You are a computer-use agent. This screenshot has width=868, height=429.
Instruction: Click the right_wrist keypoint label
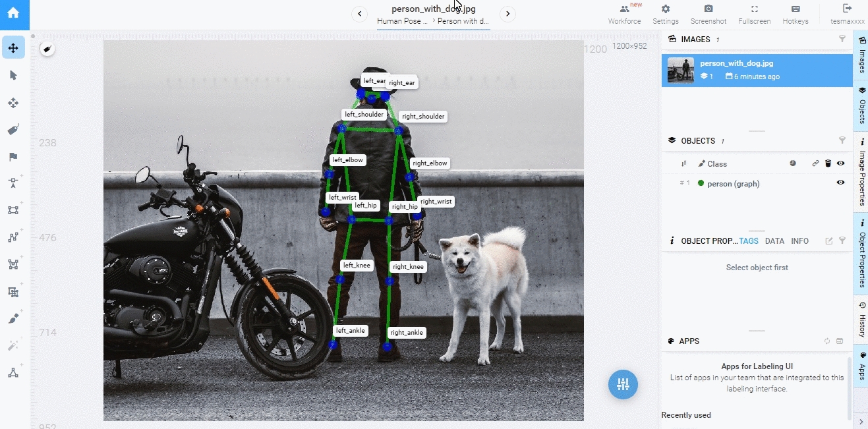point(436,202)
